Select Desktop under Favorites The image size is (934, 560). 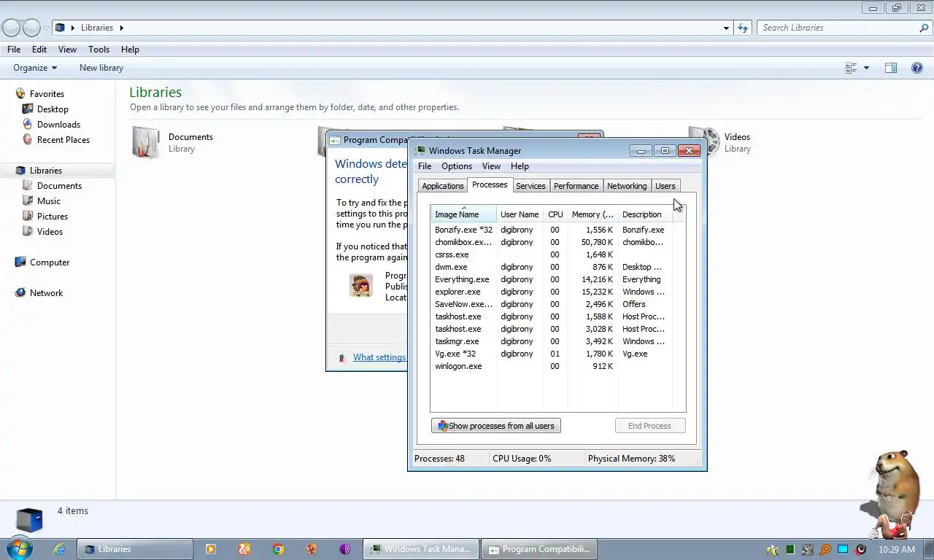coord(53,109)
